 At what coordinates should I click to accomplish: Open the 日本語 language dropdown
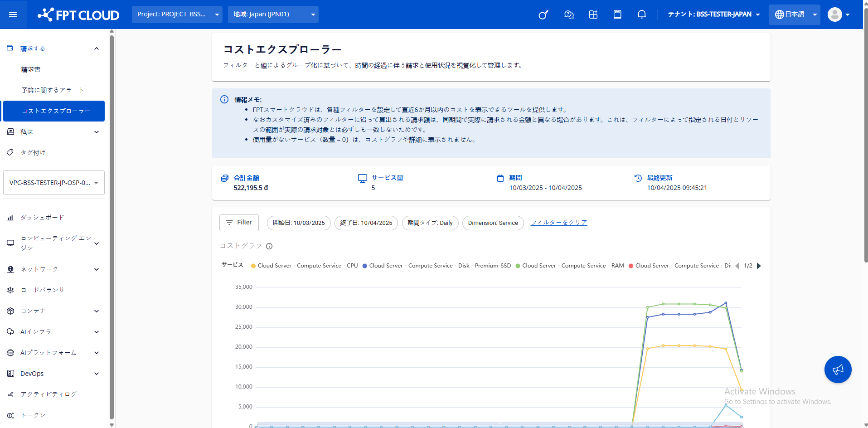pyautogui.click(x=794, y=15)
